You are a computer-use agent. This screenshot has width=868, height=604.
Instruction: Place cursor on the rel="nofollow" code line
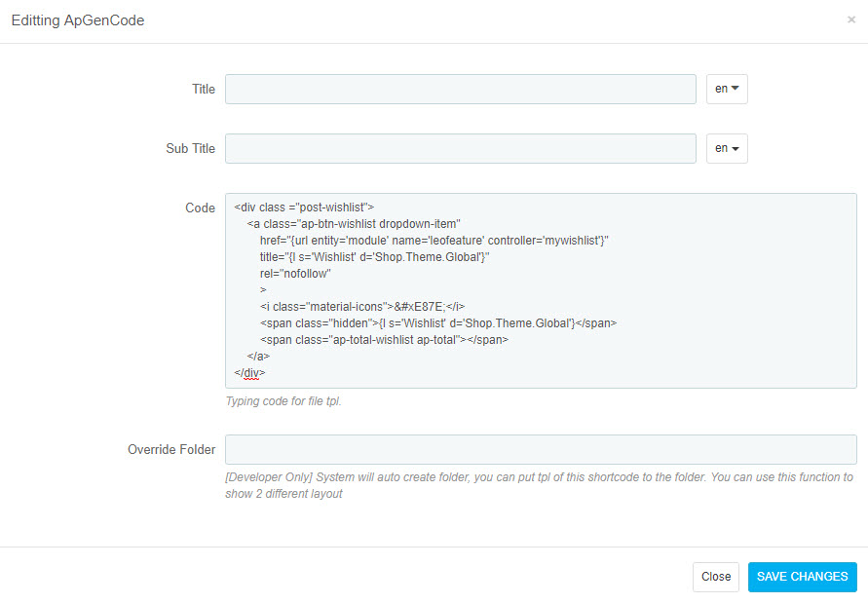(295, 274)
